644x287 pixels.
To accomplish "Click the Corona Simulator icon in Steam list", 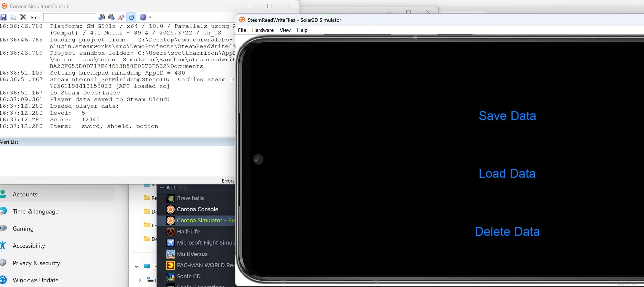I will click(171, 220).
